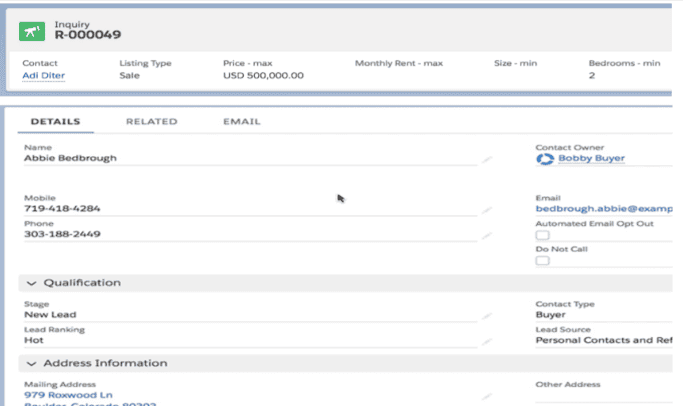Click the phone number 303-188-2449
This screenshot has width=683, height=406.
coord(62,235)
